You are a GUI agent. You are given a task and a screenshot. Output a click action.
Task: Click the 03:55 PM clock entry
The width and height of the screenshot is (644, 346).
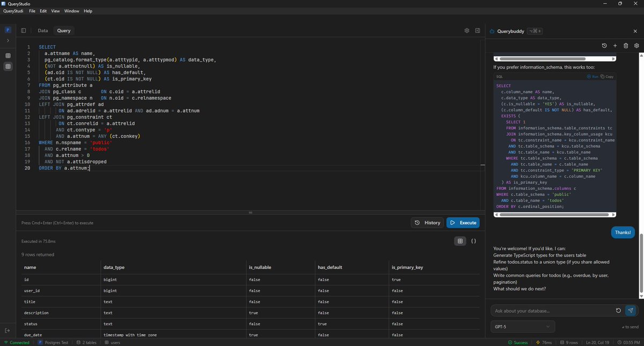(x=628, y=342)
